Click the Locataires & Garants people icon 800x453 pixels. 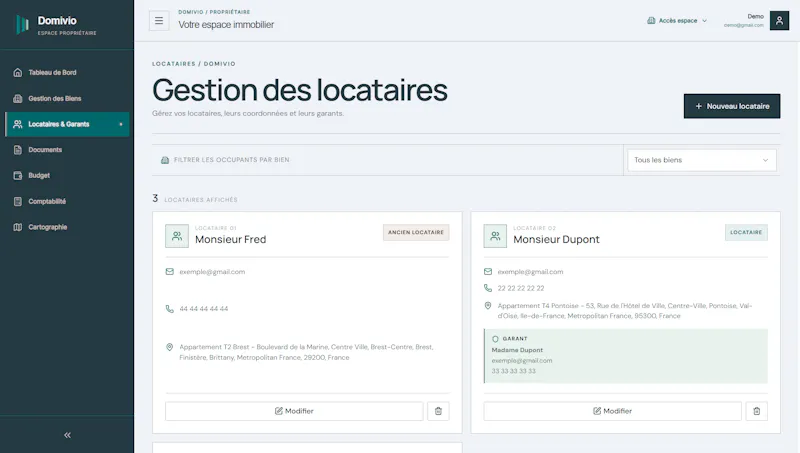18,124
